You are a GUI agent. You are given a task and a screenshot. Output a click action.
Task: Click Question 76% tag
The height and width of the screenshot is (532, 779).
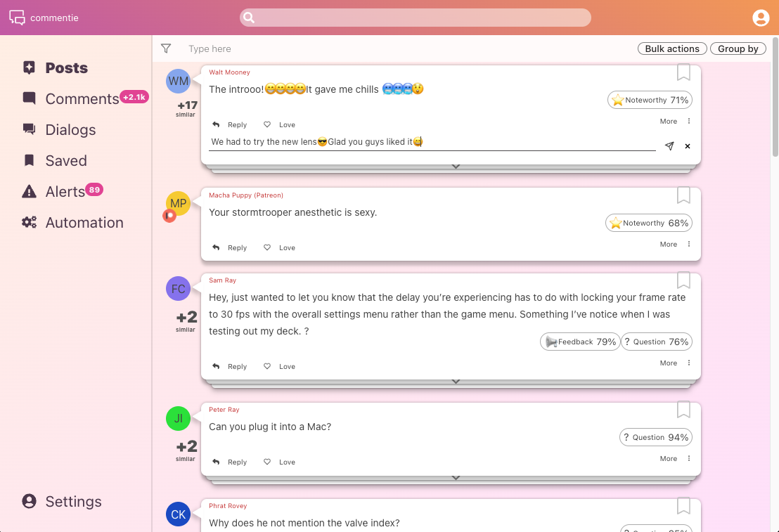tap(656, 342)
